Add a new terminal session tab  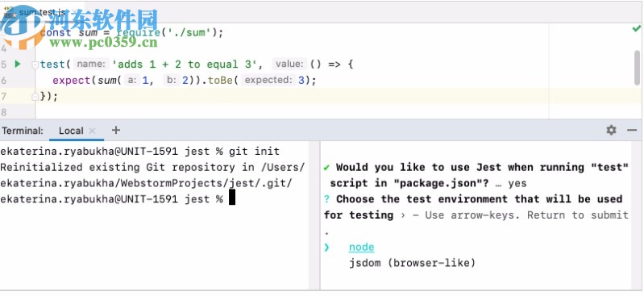pos(116,131)
